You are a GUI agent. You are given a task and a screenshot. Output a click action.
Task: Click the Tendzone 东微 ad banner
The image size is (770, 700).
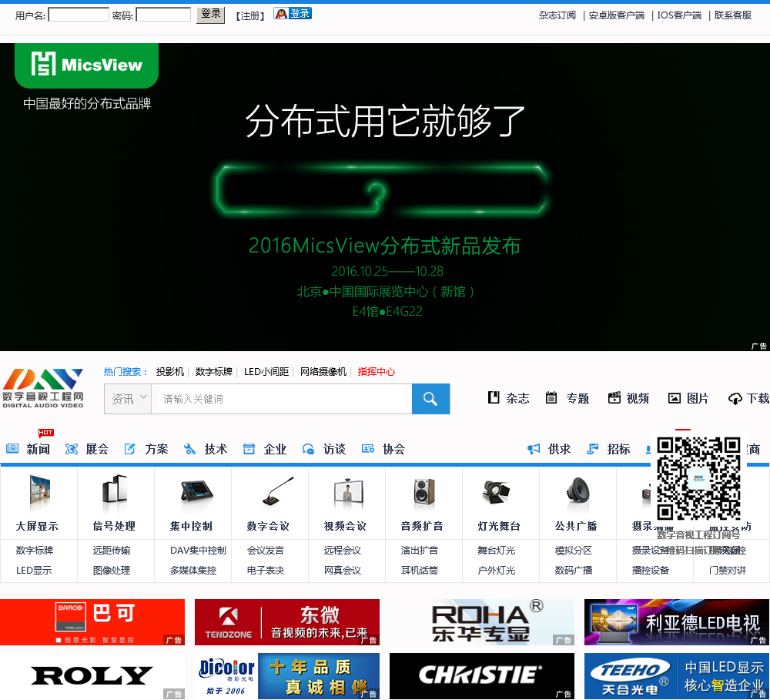tap(286, 622)
